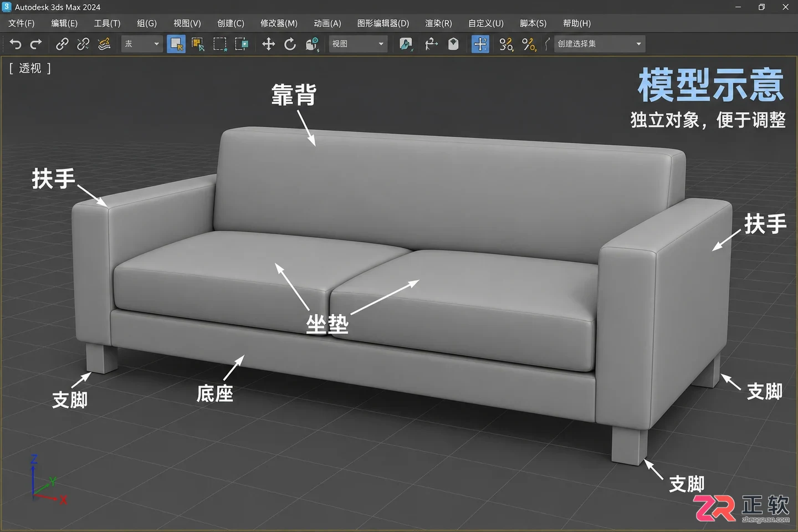Activate the Select and Rotate tool
The height and width of the screenshot is (532, 798).
[290, 44]
